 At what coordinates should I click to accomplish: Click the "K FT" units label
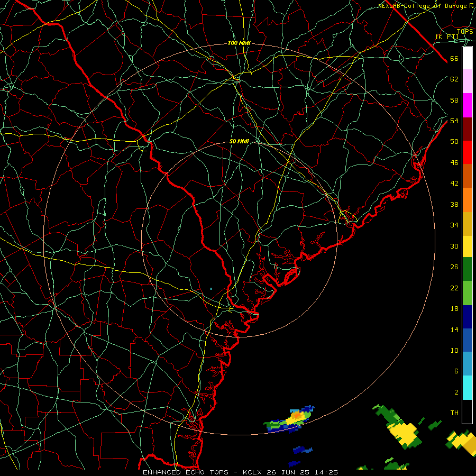pyautogui.click(x=447, y=37)
